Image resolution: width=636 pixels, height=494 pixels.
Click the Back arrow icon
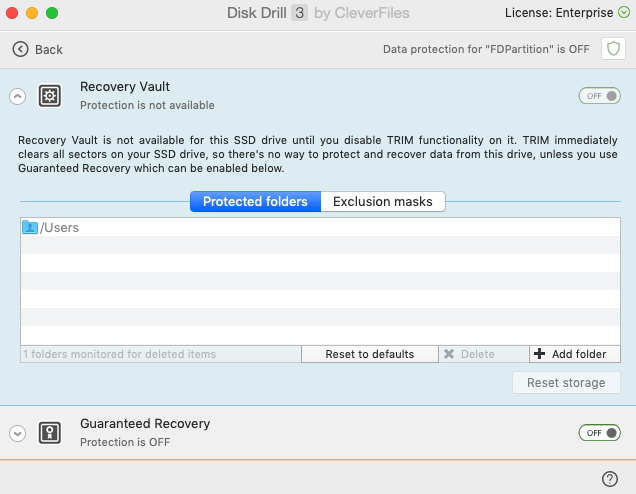point(20,49)
